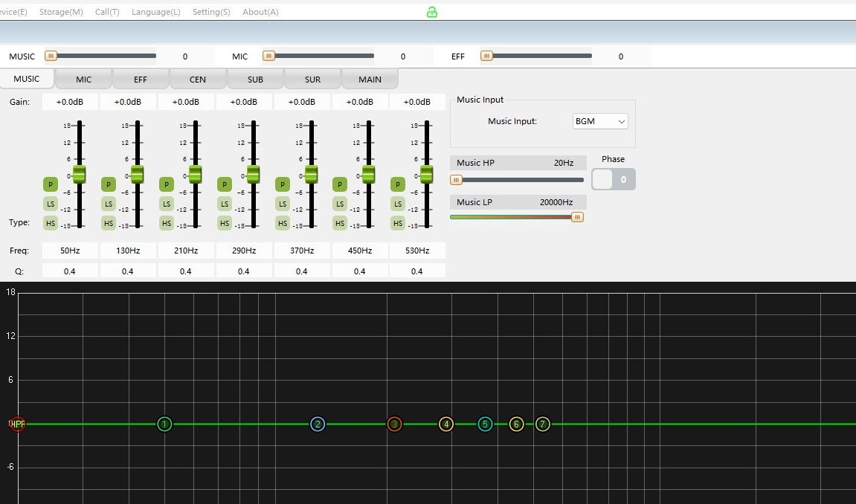Click the HS button for 210Hz band
The image size is (856, 504).
pyautogui.click(x=167, y=223)
